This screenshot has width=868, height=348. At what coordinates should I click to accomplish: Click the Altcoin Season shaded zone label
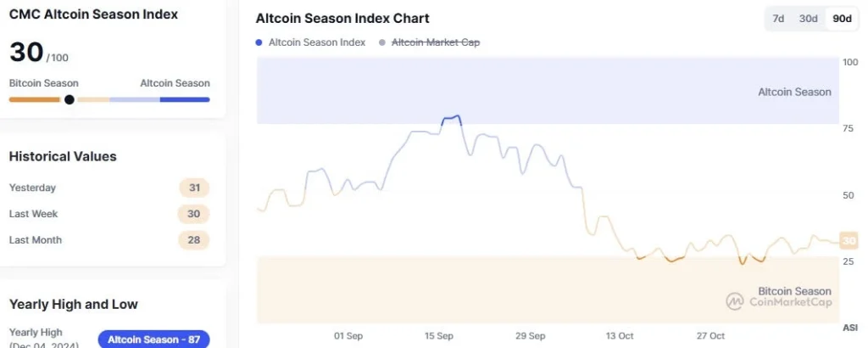794,92
